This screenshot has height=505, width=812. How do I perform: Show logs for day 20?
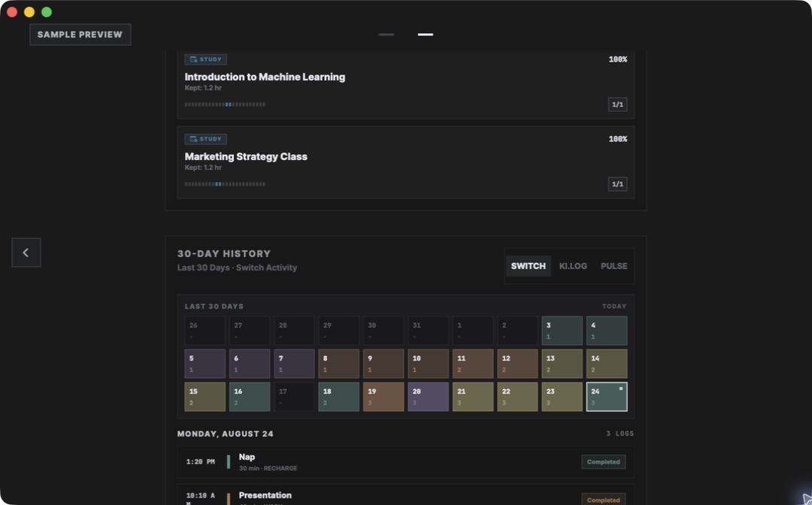tap(429, 397)
